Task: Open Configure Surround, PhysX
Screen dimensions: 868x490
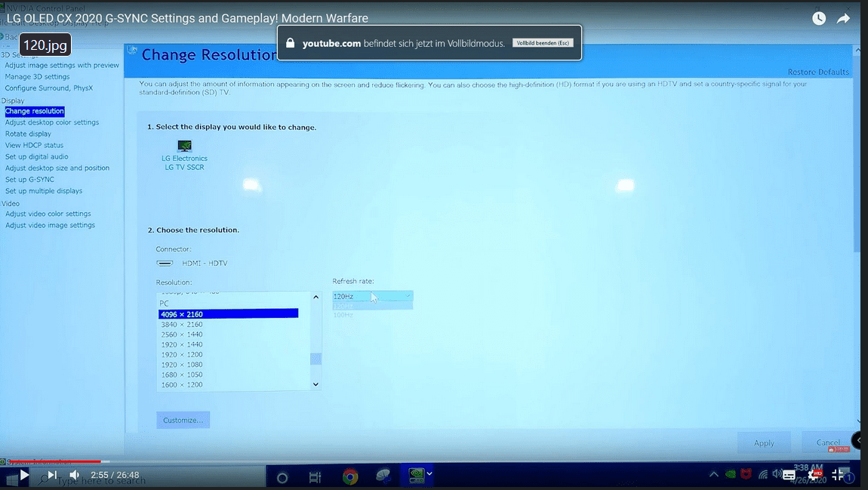Action: coord(49,88)
